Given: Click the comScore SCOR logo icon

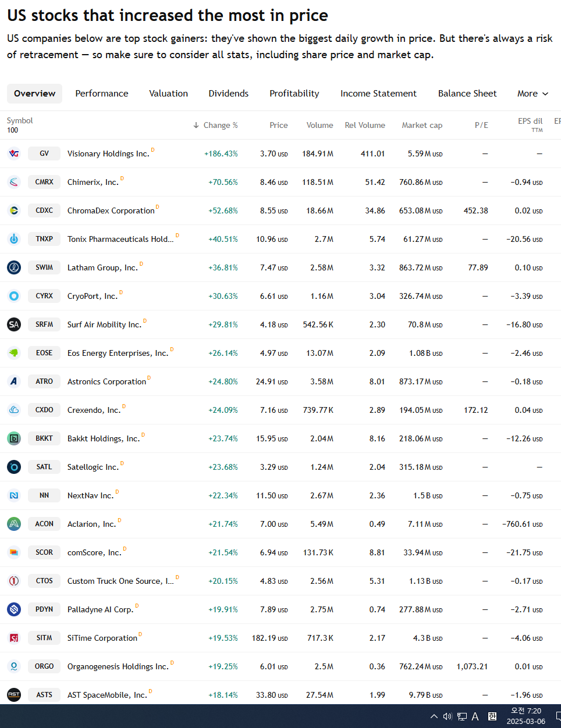Looking at the screenshot, I should (x=14, y=552).
